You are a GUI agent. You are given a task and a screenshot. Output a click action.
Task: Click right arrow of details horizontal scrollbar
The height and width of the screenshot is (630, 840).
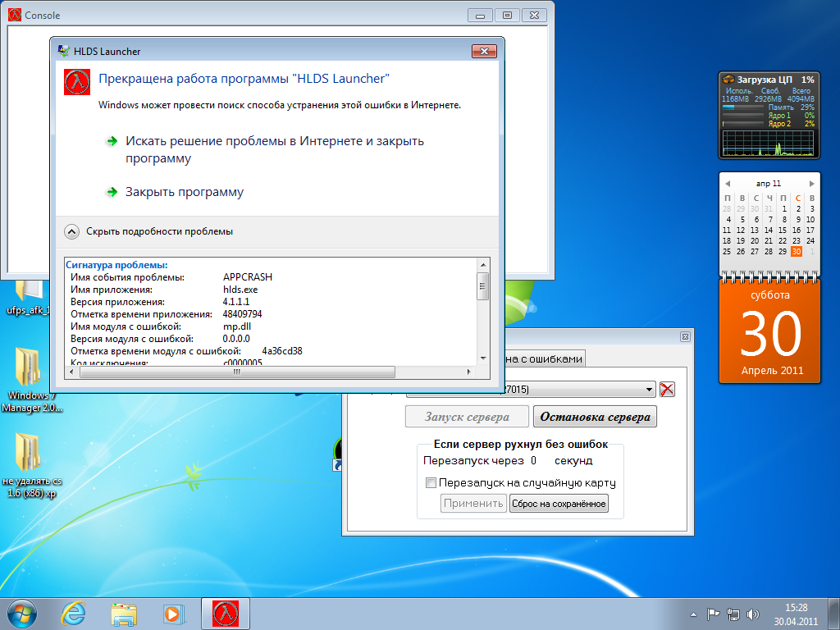pyautogui.click(x=469, y=372)
